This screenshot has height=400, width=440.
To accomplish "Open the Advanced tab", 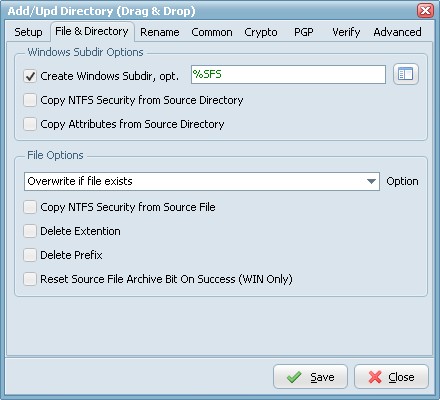I will 397,32.
